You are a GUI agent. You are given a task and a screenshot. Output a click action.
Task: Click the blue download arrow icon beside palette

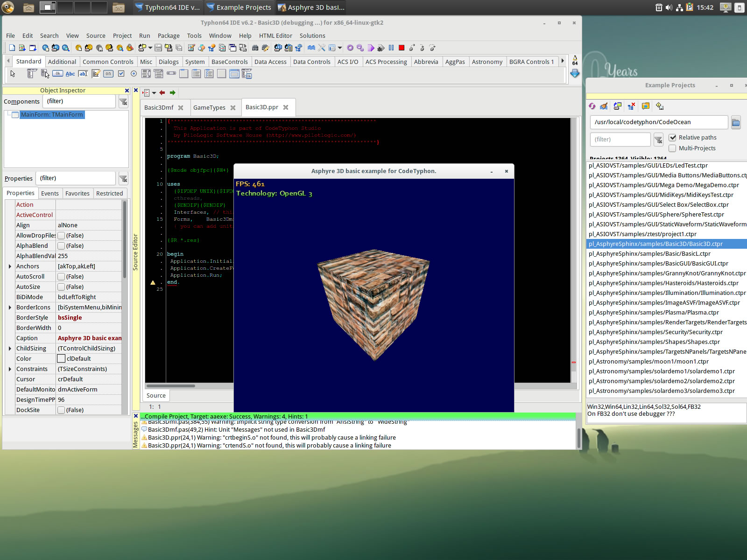coord(575,73)
